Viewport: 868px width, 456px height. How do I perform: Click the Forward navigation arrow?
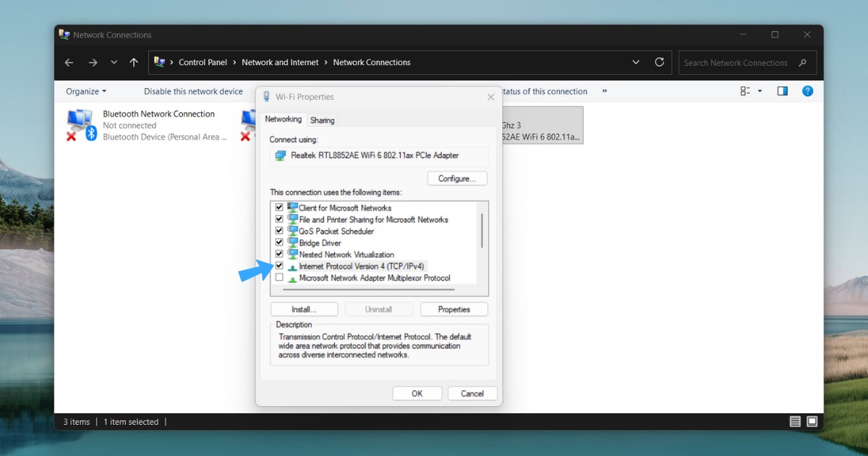point(93,63)
